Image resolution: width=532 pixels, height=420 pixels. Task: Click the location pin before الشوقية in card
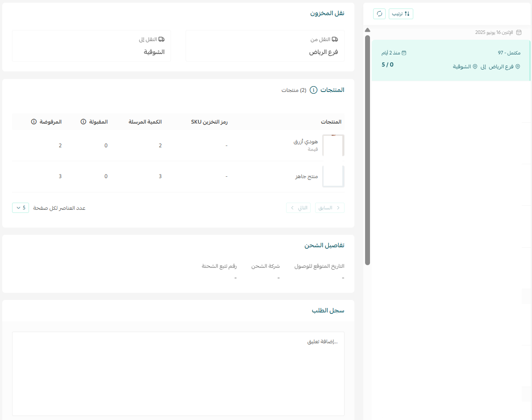coord(475,67)
